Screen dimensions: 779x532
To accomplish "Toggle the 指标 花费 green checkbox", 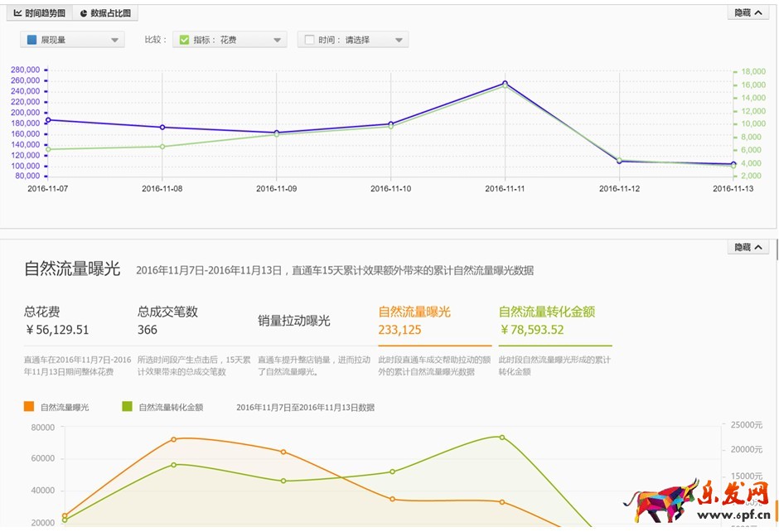I will point(184,40).
